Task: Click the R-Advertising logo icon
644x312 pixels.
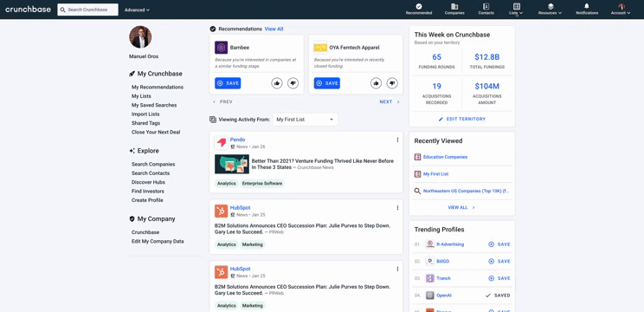Action: pyautogui.click(x=429, y=244)
